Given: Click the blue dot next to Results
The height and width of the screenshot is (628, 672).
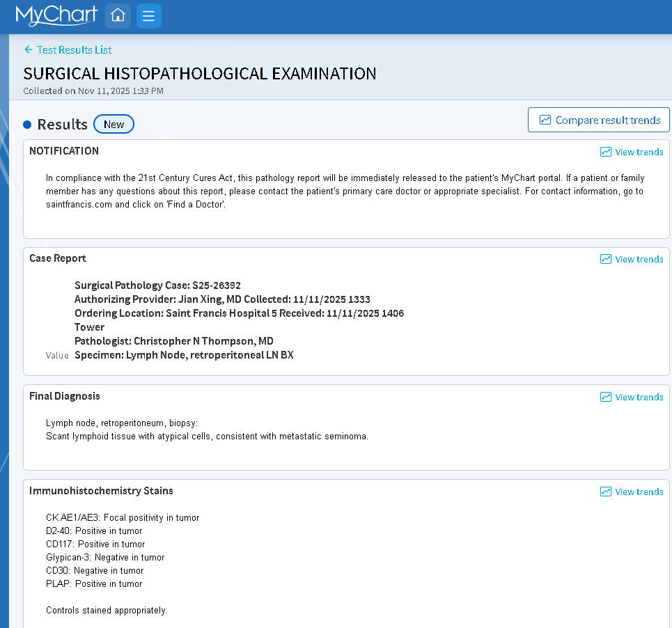Looking at the screenshot, I should (27, 125).
